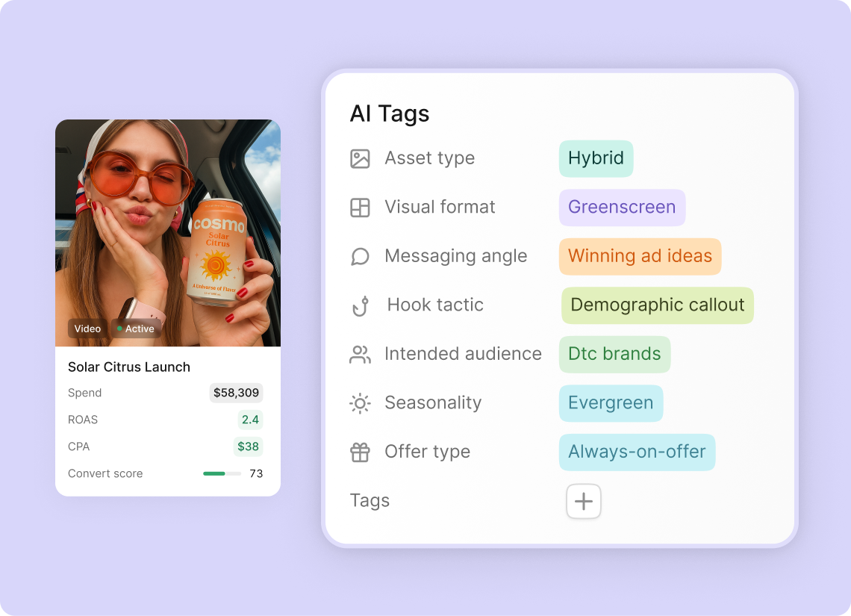Click the Convert score label

pos(105,474)
